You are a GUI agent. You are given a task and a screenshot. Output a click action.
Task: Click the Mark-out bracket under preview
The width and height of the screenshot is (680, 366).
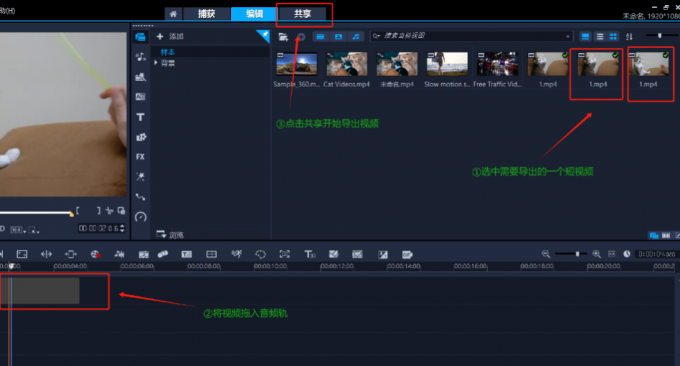pyautogui.click(x=98, y=211)
